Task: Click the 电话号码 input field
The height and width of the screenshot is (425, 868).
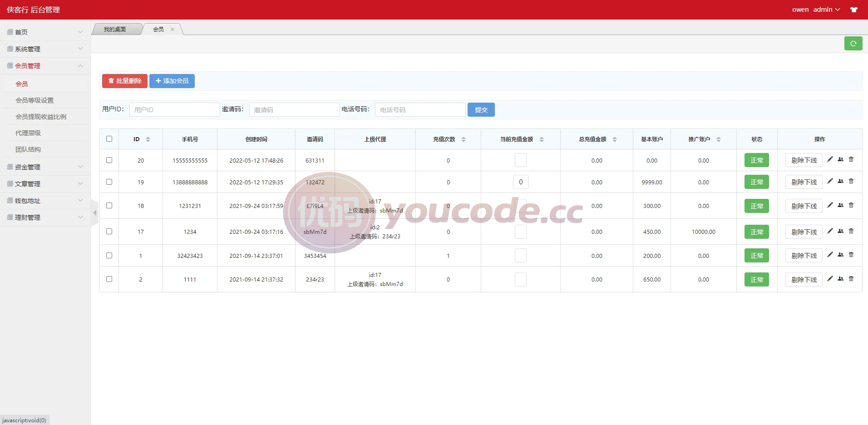Action: 420,110
